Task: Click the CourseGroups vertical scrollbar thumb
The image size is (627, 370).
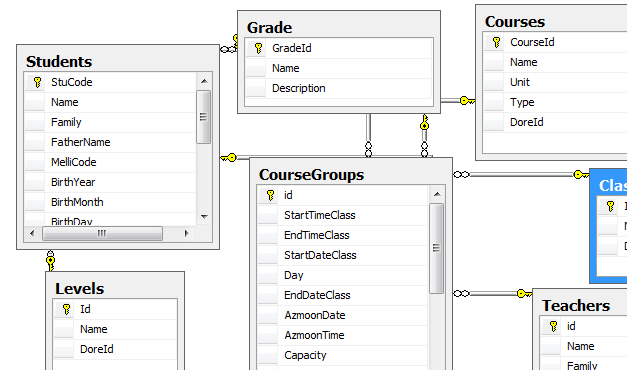Action: (x=436, y=248)
